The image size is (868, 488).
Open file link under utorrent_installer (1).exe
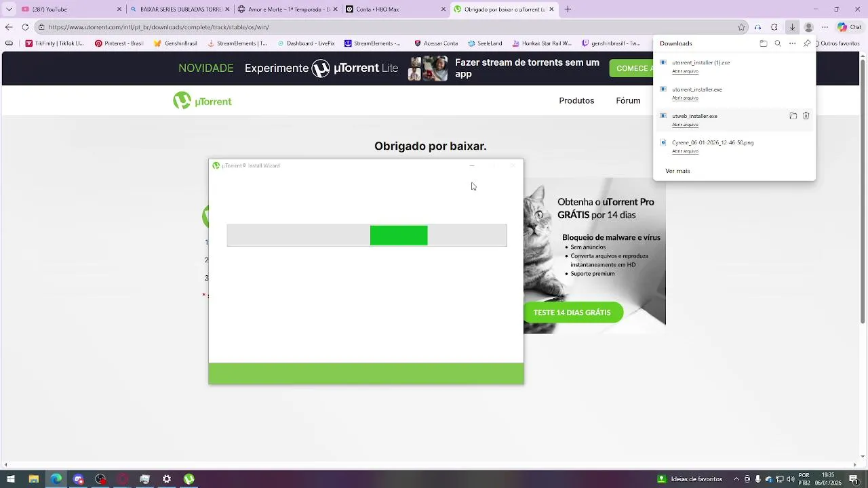click(x=685, y=71)
